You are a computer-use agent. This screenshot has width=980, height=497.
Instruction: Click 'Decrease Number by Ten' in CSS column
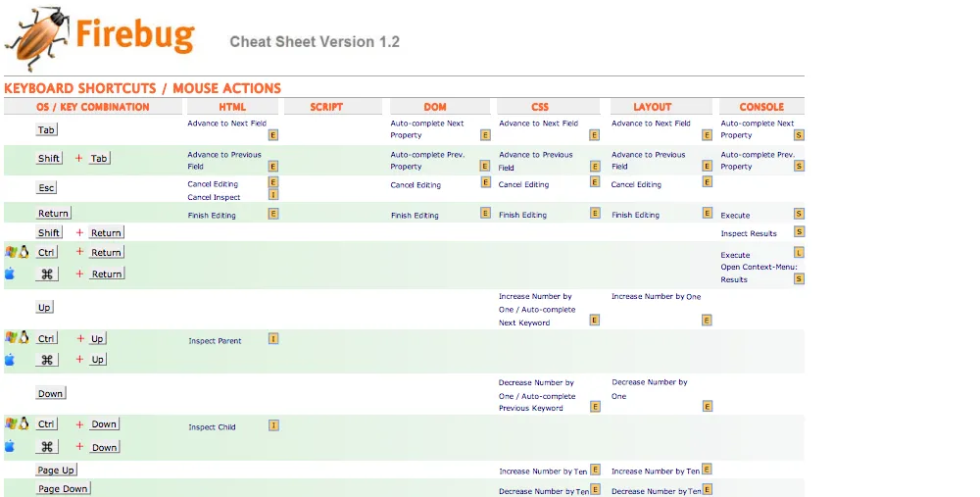click(544, 491)
